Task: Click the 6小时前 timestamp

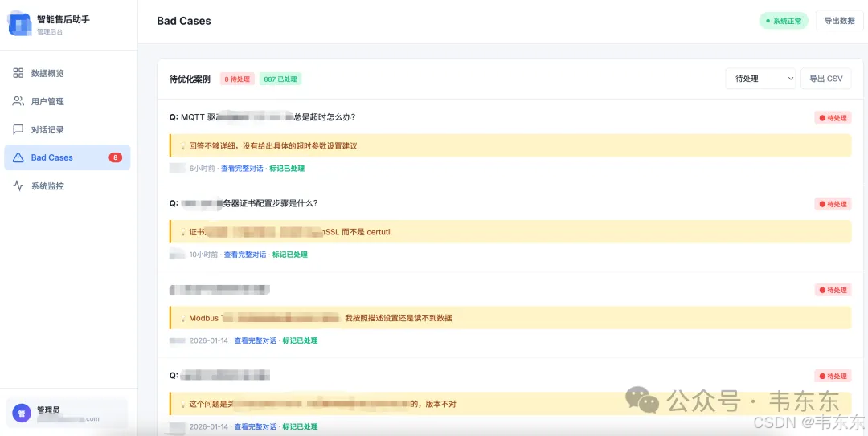Action: 202,168
